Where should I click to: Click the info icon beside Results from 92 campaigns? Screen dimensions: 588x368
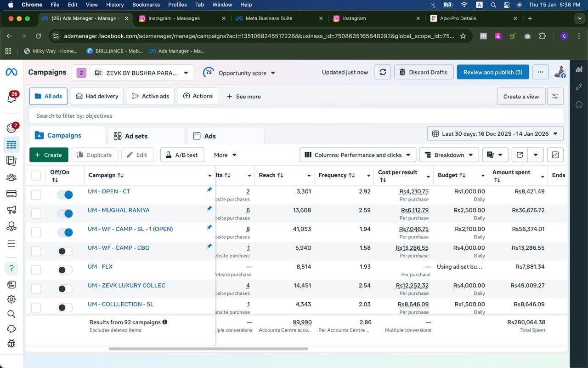(x=165, y=322)
